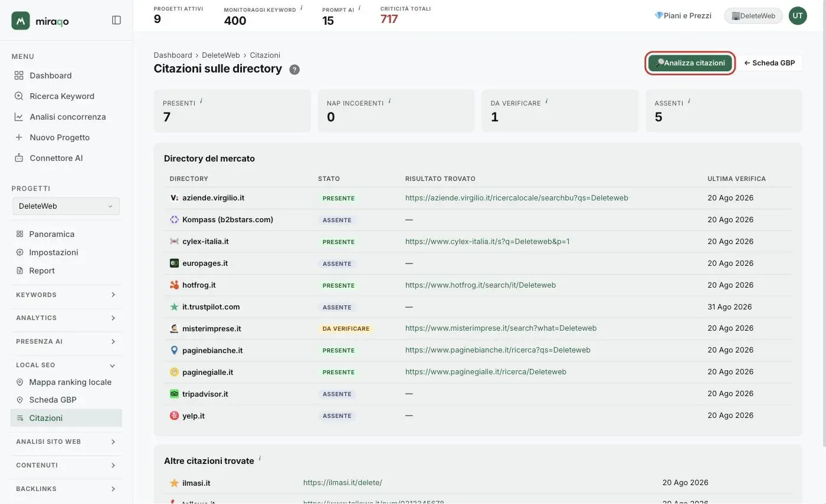This screenshot has width=826, height=504.
Task: Click the misterimprese.it favicon
Action: click(174, 328)
